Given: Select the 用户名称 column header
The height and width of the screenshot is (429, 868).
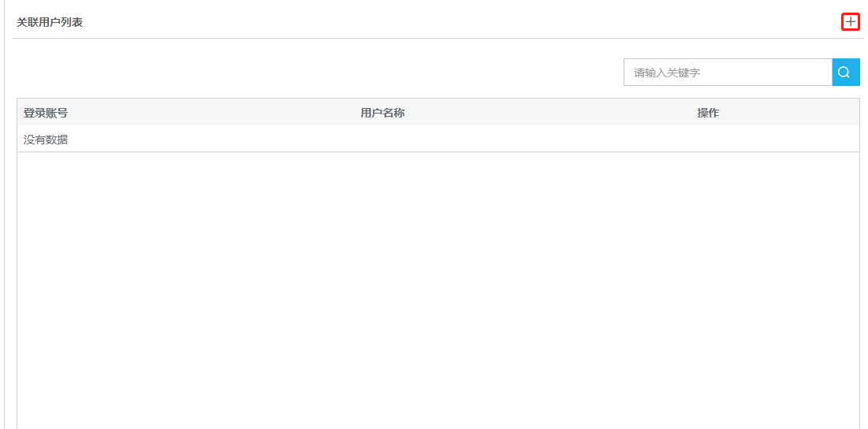Looking at the screenshot, I should click(382, 113).
